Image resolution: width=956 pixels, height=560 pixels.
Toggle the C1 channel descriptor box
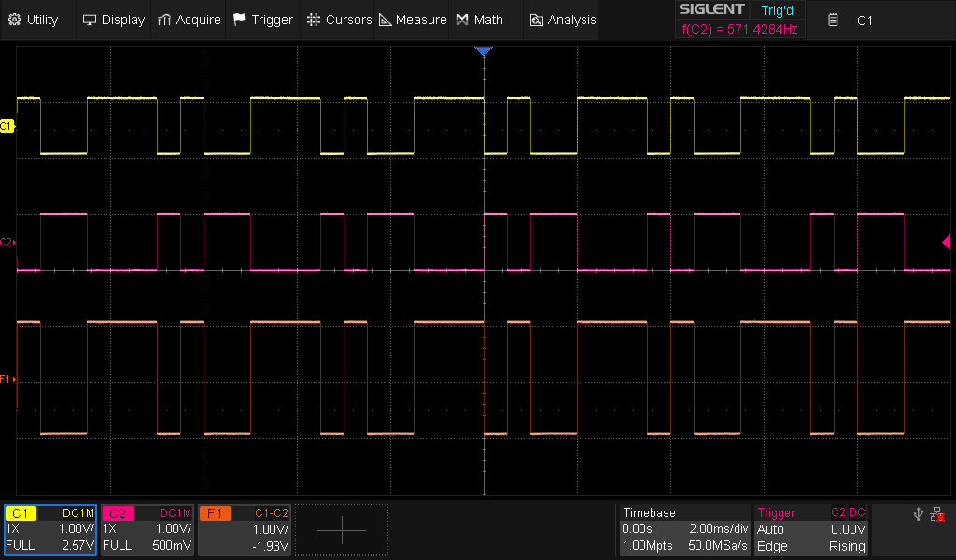pos(50,529)
